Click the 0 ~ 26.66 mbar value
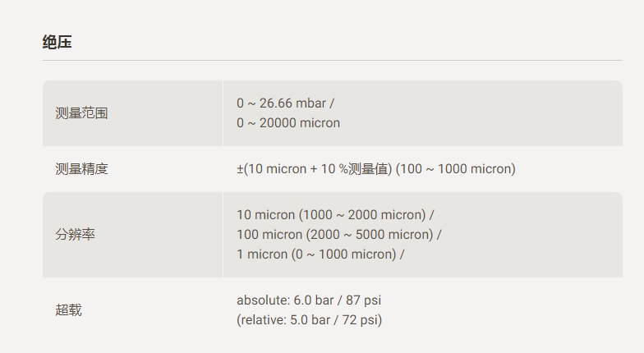 (x=281, y=103)
